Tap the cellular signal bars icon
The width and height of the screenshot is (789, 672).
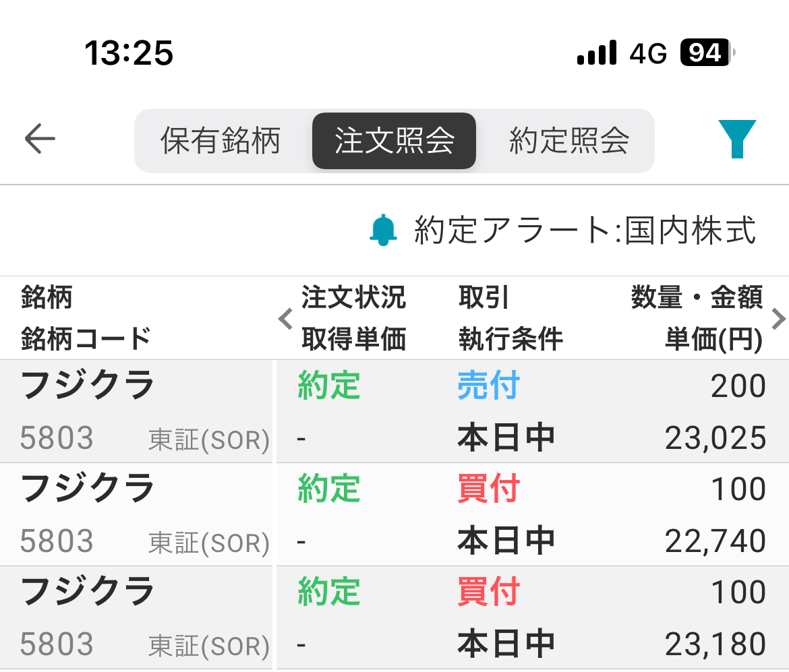pyautogui.click(x=597, y=53)
